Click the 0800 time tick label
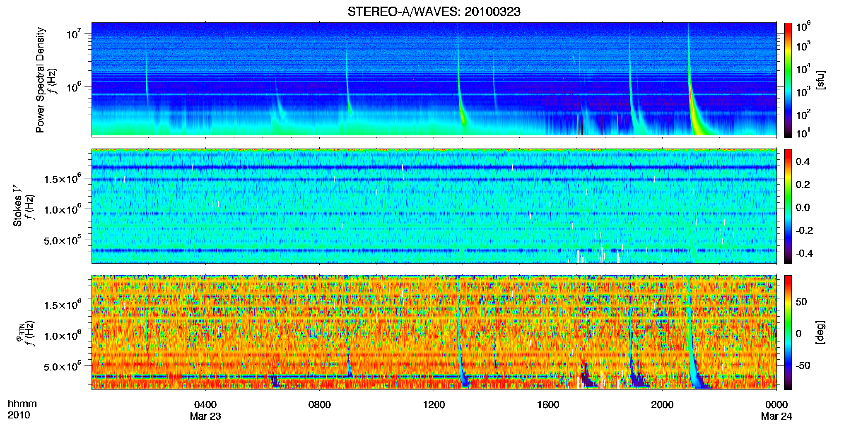 coord(320,404)
